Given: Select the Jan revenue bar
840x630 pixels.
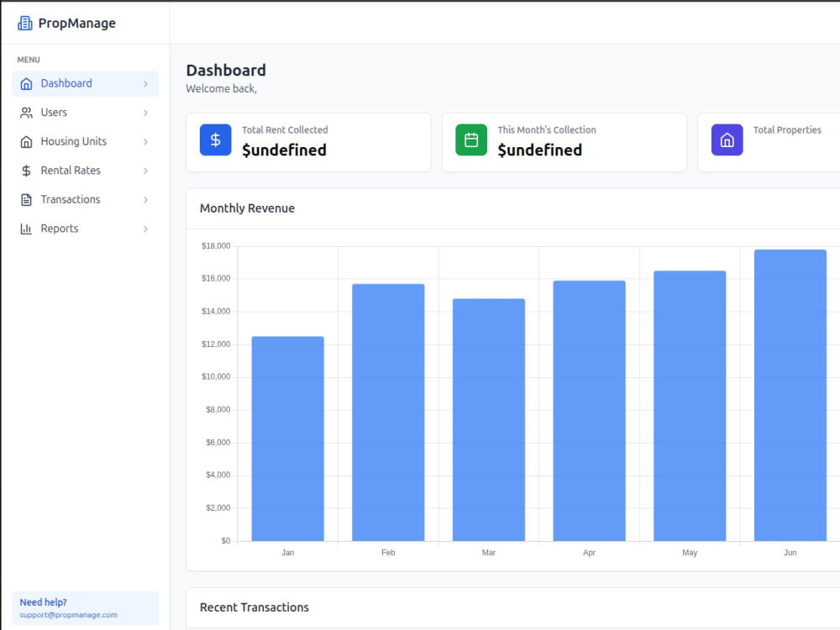Looking at the screenshot, I should [287, 438].
